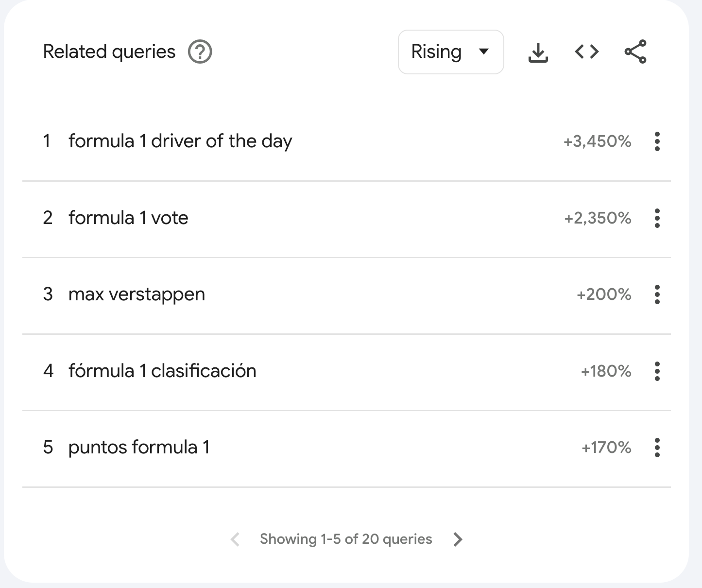The height and width of the screenshot is (588, 702).
Task: Open the Related queries help icon
Action: tap(200, 52)
